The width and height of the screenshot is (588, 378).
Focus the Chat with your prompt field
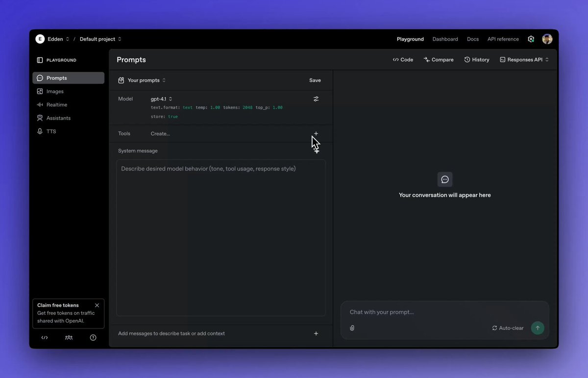click(x=444, y=312)
